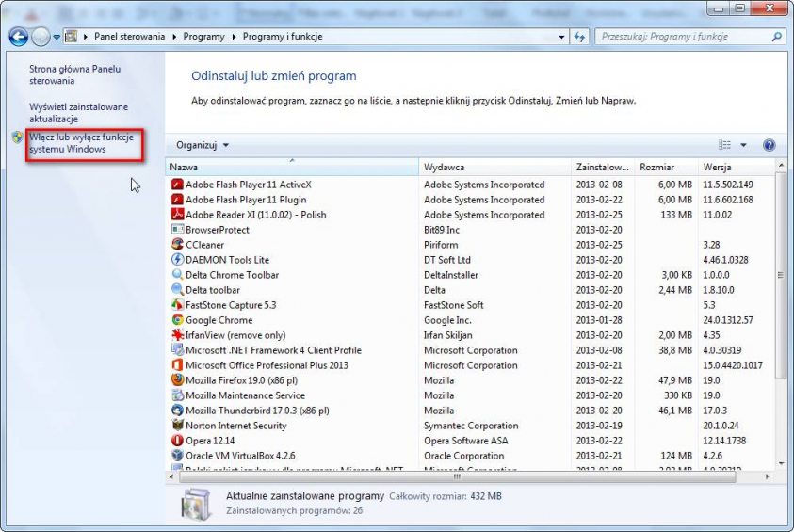794x532 pixels.
Task: Click the Mozilla Firefox 19.0 icon
Action: click(x=177, y=380)
